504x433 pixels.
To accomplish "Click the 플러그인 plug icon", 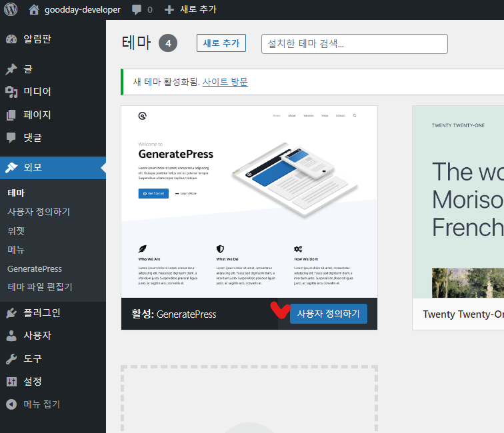I will [11, 313].
